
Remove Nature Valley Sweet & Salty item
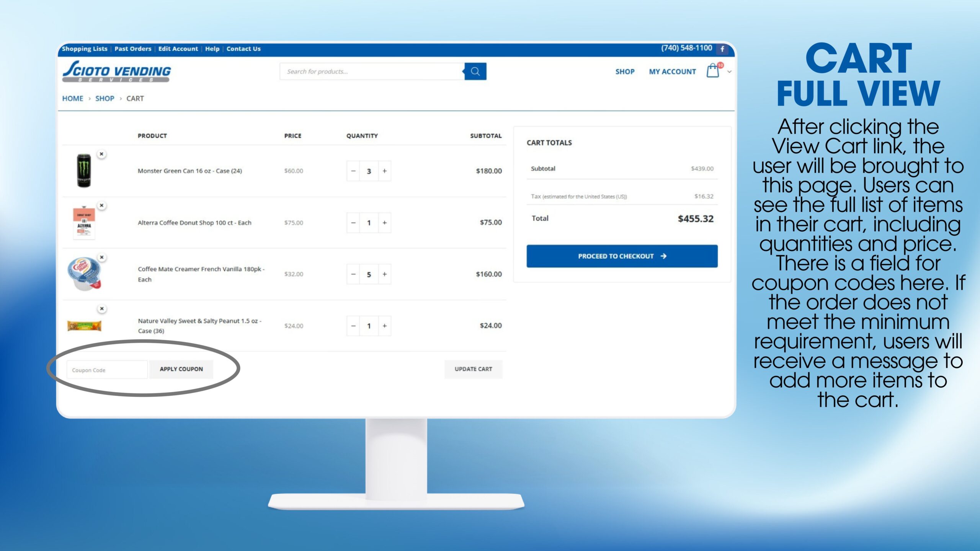click(x=101, y=309)
